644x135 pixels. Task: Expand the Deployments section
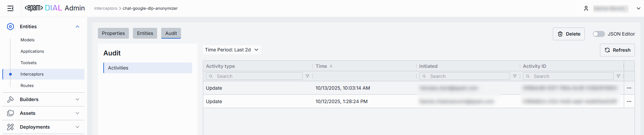77,127
